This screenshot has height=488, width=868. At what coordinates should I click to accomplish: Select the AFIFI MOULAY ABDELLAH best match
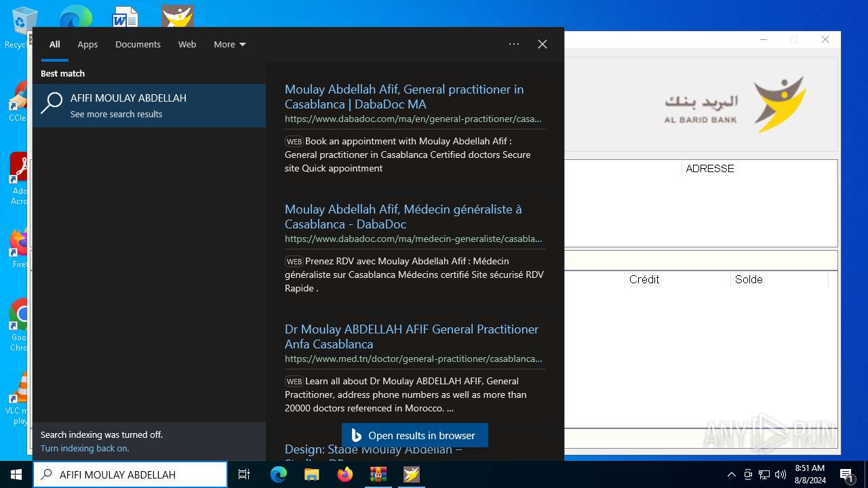click(x=149, y=106)
